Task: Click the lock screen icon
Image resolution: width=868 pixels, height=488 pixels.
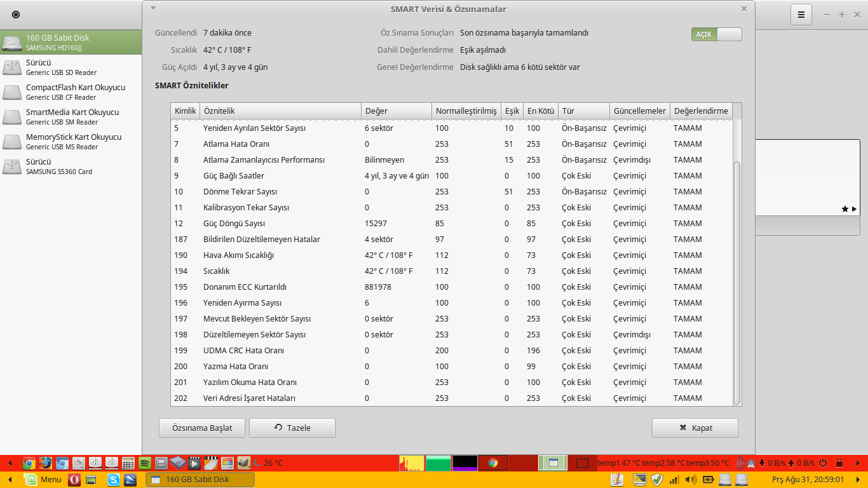Action: [x=839, y=463]
